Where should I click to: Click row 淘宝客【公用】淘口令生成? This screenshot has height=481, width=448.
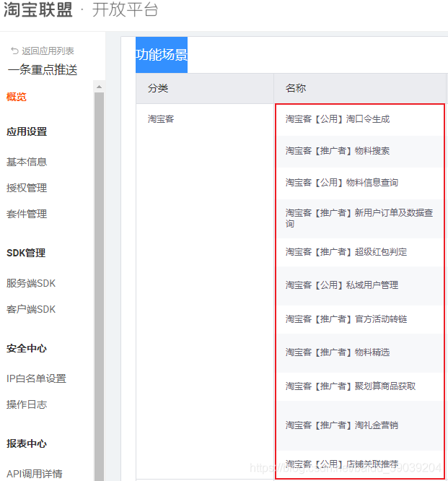360,119
